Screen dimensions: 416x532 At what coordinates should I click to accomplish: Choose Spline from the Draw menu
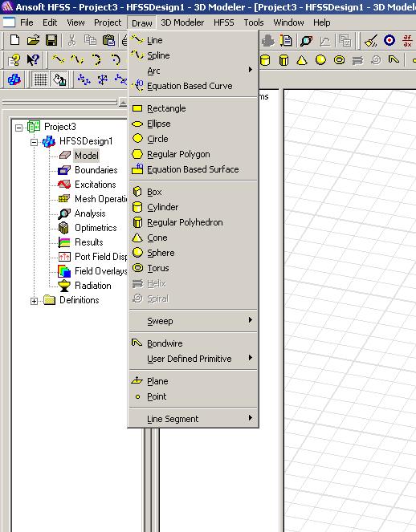193,55
